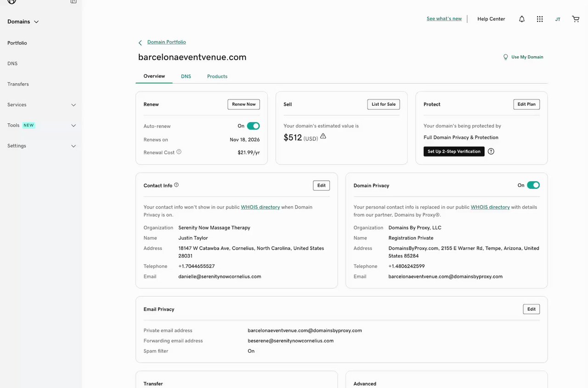Click the Contact Info help icon
The height and width of the screenshot is (388, 588).
click(176, 185)
